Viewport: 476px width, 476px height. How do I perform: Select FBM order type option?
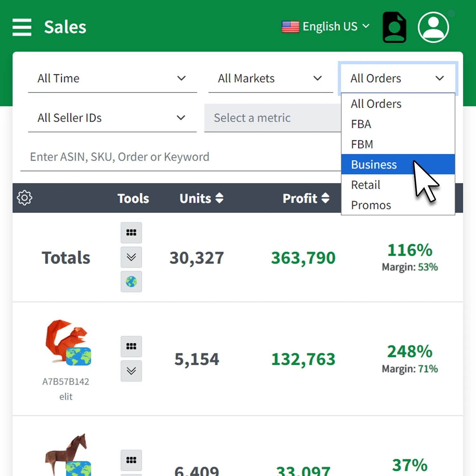[398, 144]
